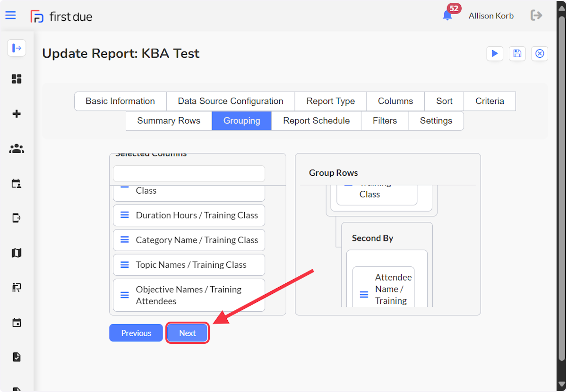Viewport: 567px width, 392px height.
Task: Select the Grouping tab
Action: pyautogui.click(x=242, y=121)
